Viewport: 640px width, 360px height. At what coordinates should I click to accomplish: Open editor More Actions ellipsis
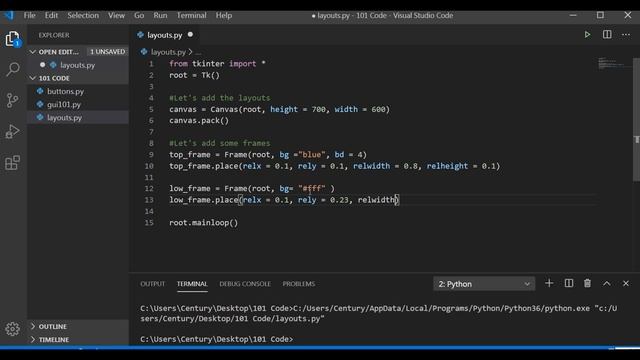click(626, 35)
